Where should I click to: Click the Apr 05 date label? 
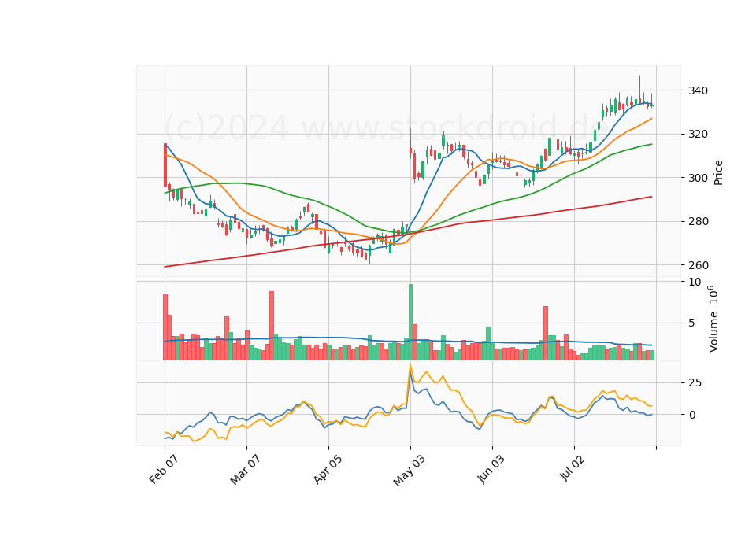click(x=328, y=469)
